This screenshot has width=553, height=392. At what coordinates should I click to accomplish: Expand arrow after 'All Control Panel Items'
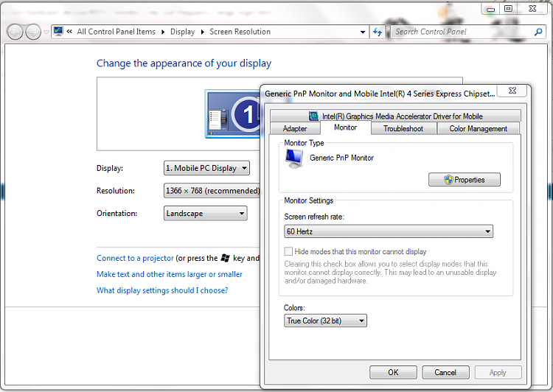[x=163, y=32]
